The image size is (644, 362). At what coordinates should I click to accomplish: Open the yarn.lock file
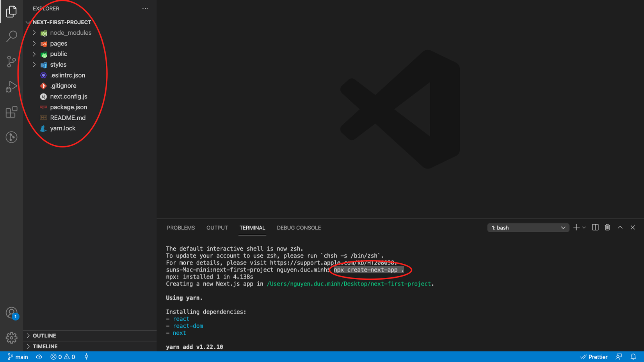[x=63, y=128]
